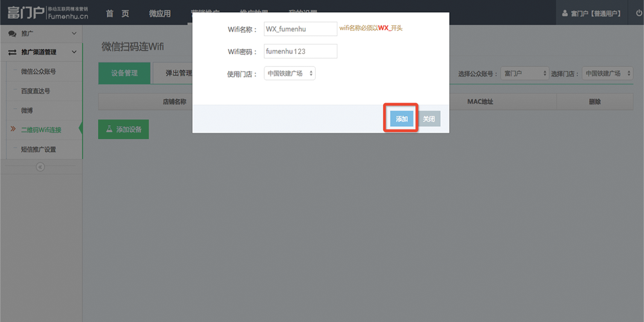This screenshot has width=644, height=322.
Task: Click the swap arrows icon for 推广渠道管理
Action: [12, 52]
